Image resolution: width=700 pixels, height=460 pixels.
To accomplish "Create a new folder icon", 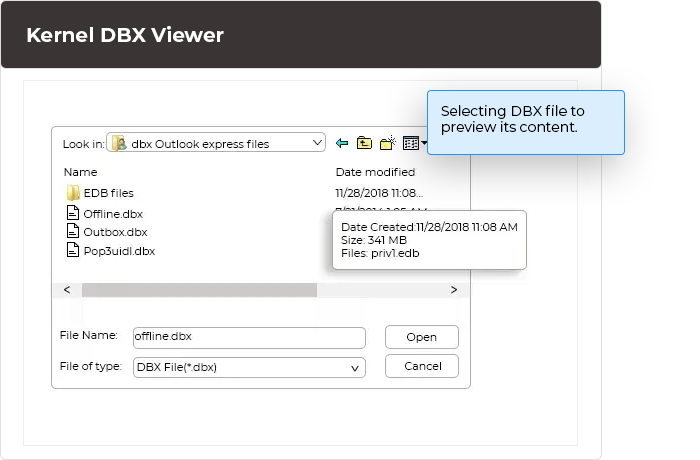I will [388, 143].
